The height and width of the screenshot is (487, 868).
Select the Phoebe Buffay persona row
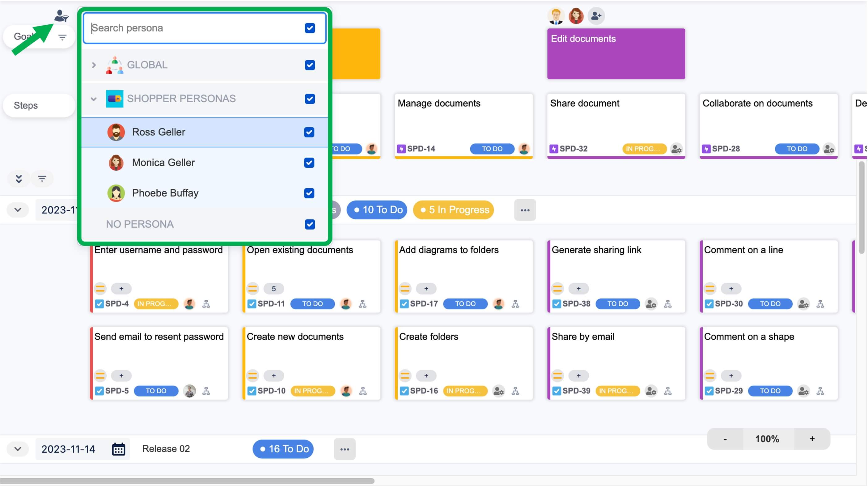click(205, 193)
